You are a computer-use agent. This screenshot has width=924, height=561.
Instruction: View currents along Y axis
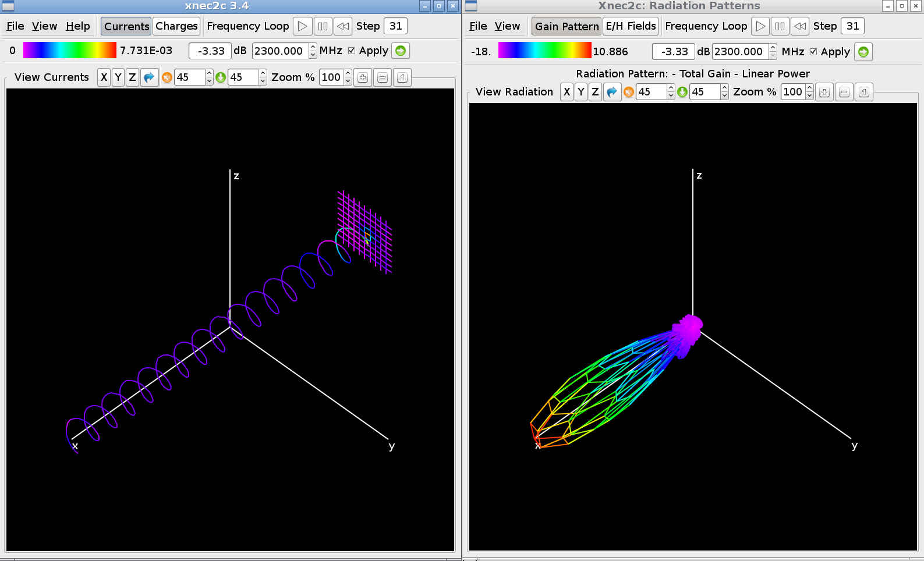click(118, 77)
